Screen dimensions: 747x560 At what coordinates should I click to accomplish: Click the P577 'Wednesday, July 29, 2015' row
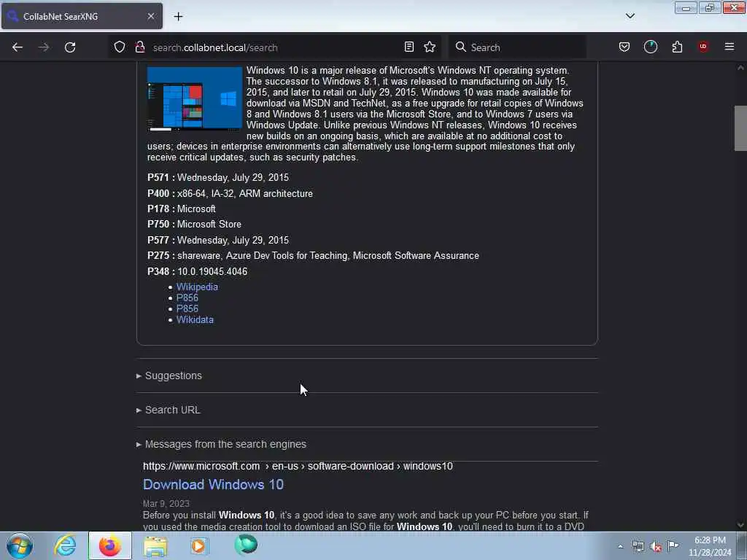coord(217,241)
